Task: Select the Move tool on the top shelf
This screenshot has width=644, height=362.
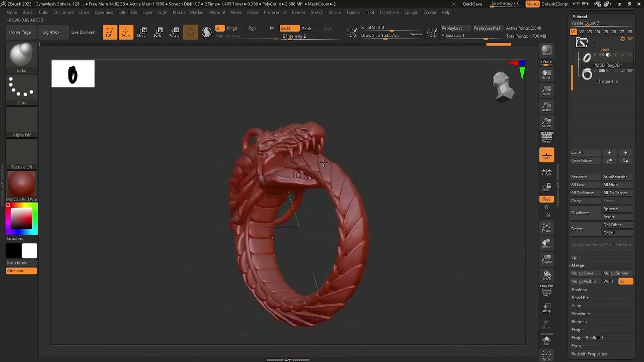Action: coord(143,32)
